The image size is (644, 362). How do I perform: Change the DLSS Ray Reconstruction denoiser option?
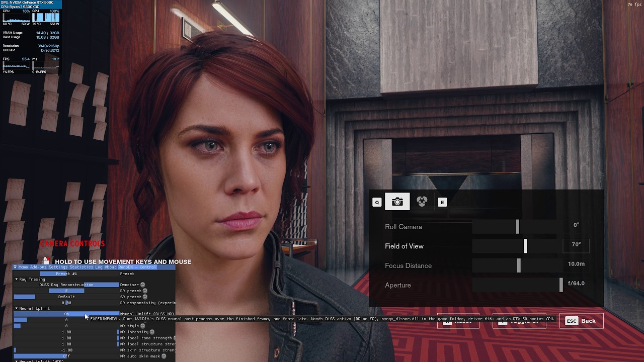[x=66, y=285]
